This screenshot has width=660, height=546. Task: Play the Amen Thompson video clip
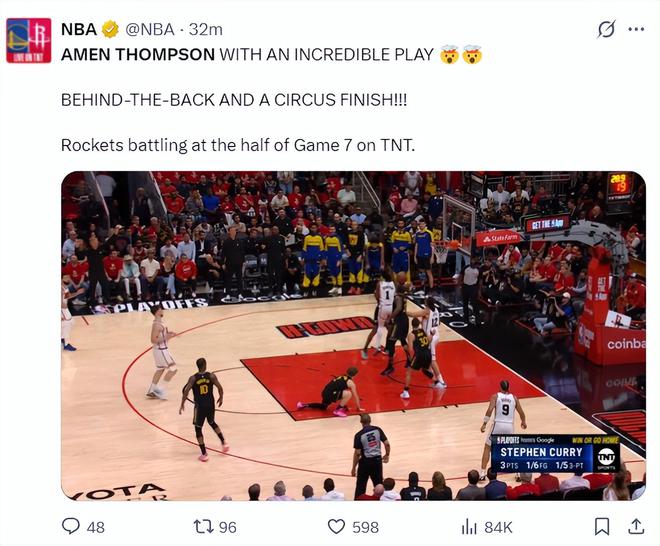[354, 336]
